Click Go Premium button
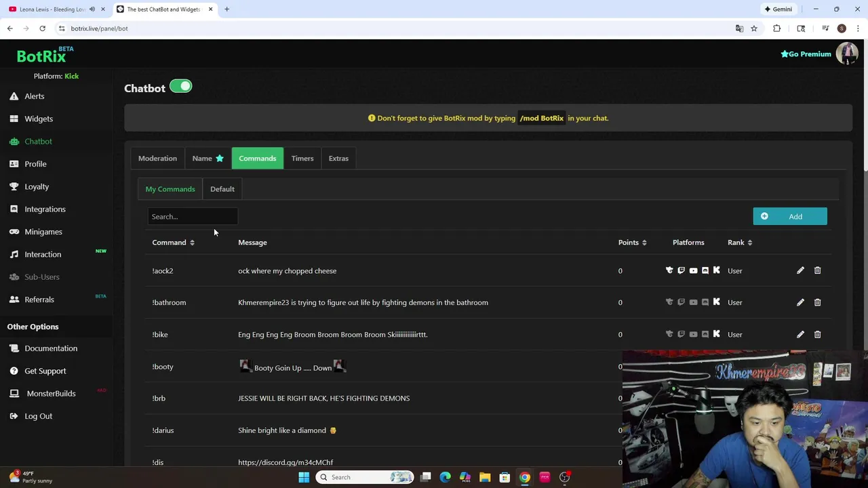Image resolution: width=868 pixels, height=488 pixels. 806,54
